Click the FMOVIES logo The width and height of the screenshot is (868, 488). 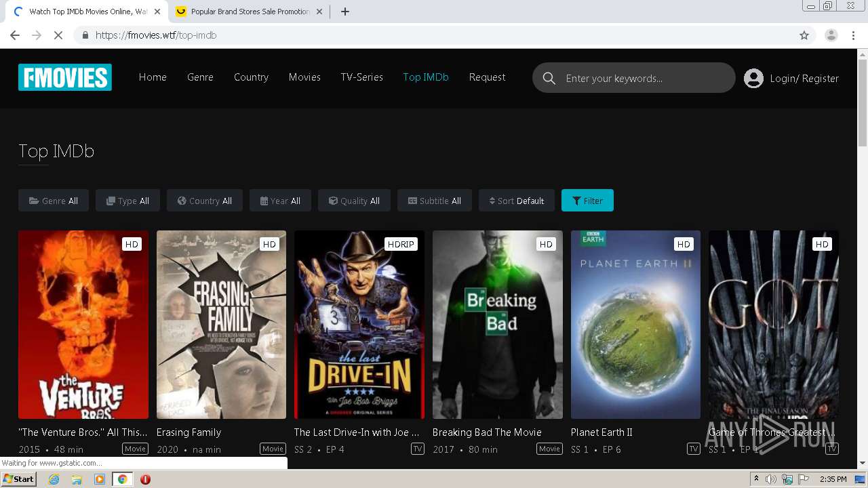click(65, 77)
